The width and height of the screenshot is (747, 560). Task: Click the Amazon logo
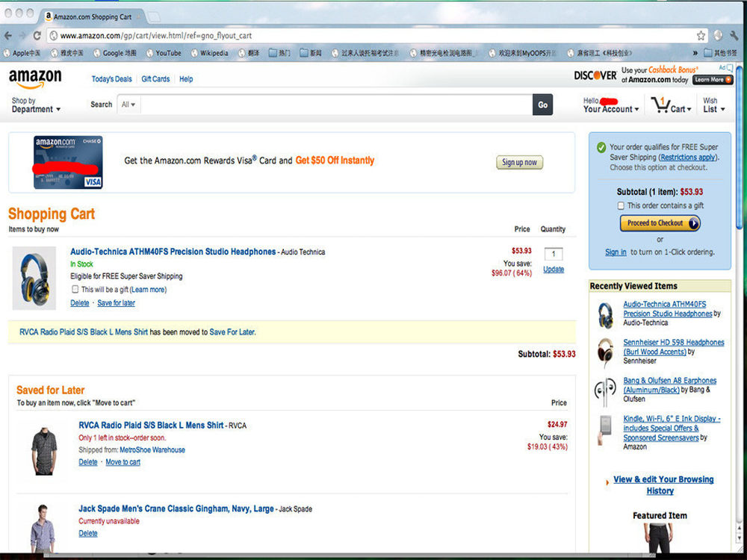[35, 78]
